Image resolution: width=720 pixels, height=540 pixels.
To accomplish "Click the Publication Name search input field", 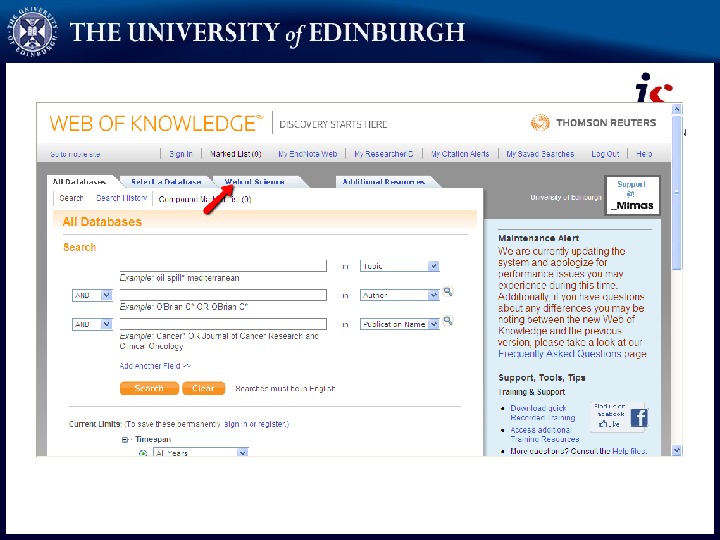I will [223, 324].
